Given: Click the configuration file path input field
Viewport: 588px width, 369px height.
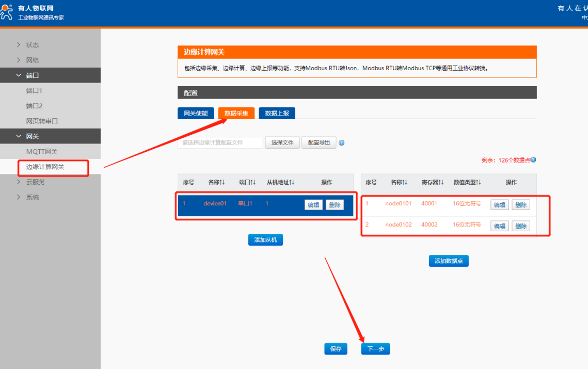Looking at the screenshot, I should click(220, 142).
